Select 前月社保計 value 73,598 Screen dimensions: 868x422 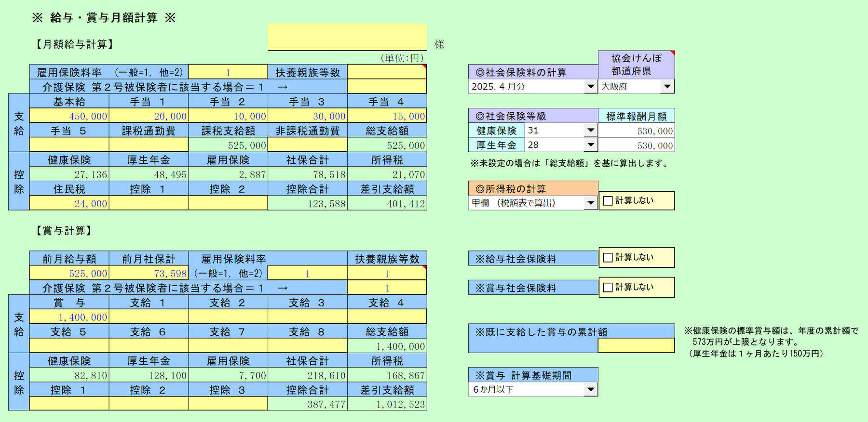(x=149, y=273)
